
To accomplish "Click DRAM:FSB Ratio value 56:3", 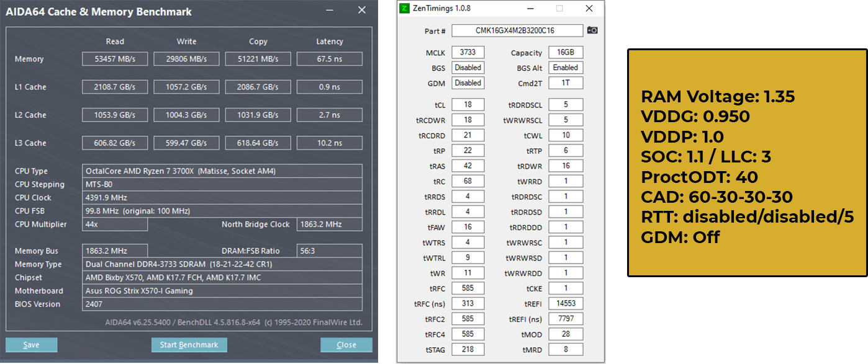I will [330, 251].
